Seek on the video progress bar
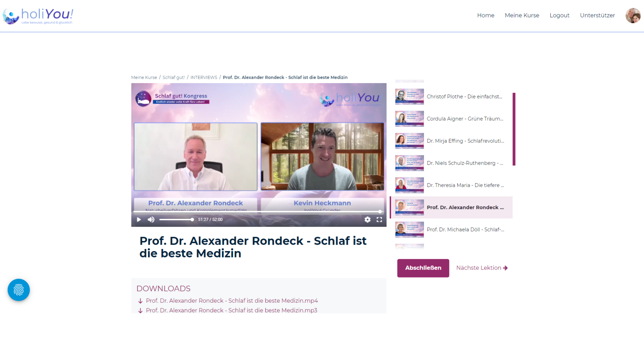This screenshot has height=362, width=644. click(257, 212)
